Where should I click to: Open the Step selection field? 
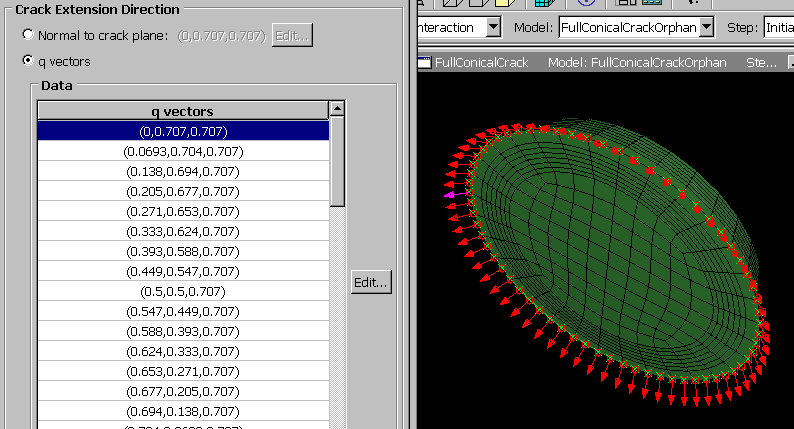point(778,27)
